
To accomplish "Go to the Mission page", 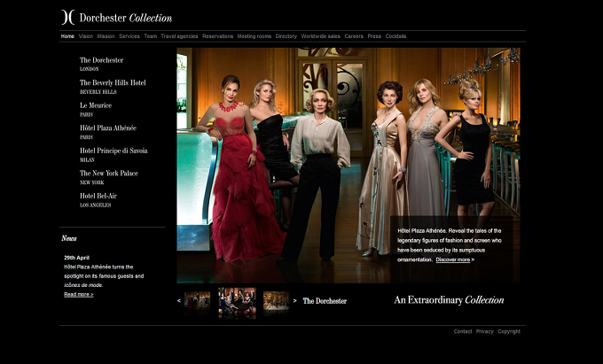I will tap(106, 36).
